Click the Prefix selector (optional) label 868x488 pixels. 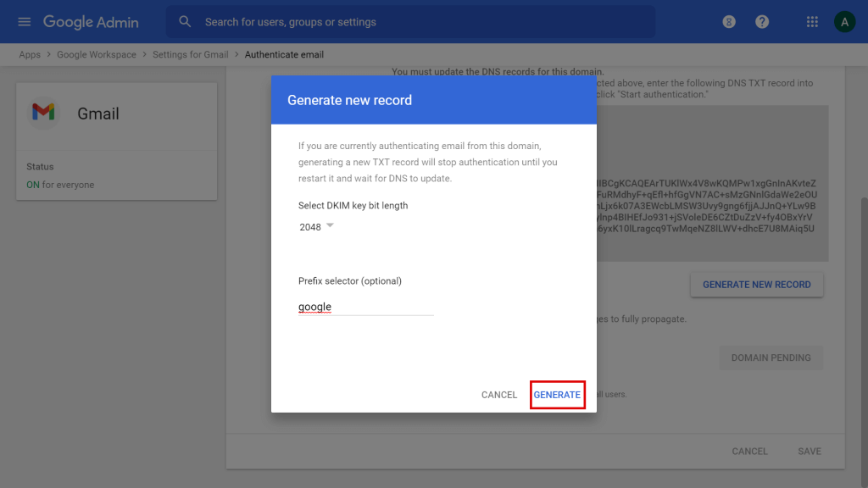click(350, 281)
